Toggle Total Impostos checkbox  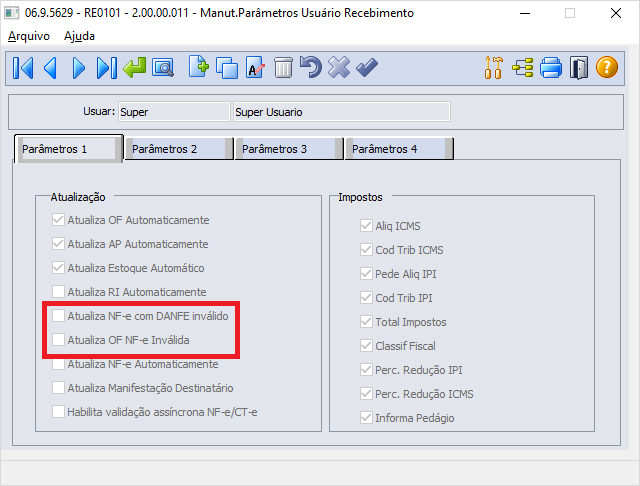pyautogui.click(x=366, y=322)
